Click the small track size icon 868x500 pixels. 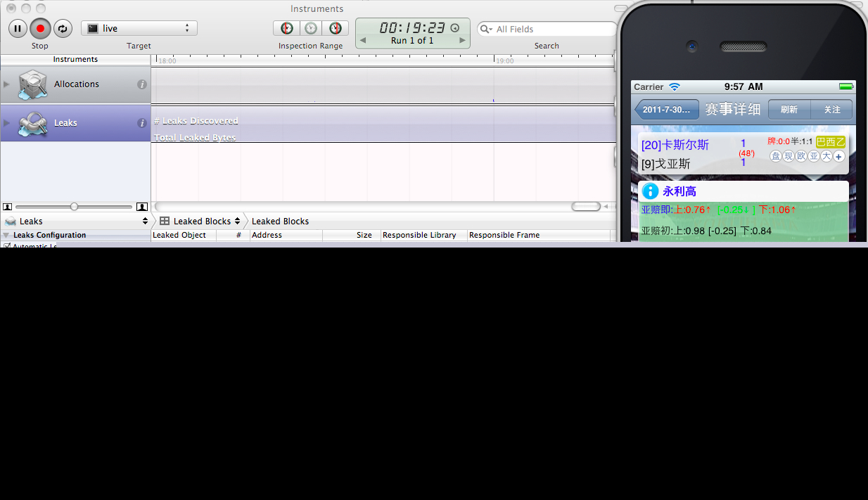pyautogui.click(x=8, y=207)
